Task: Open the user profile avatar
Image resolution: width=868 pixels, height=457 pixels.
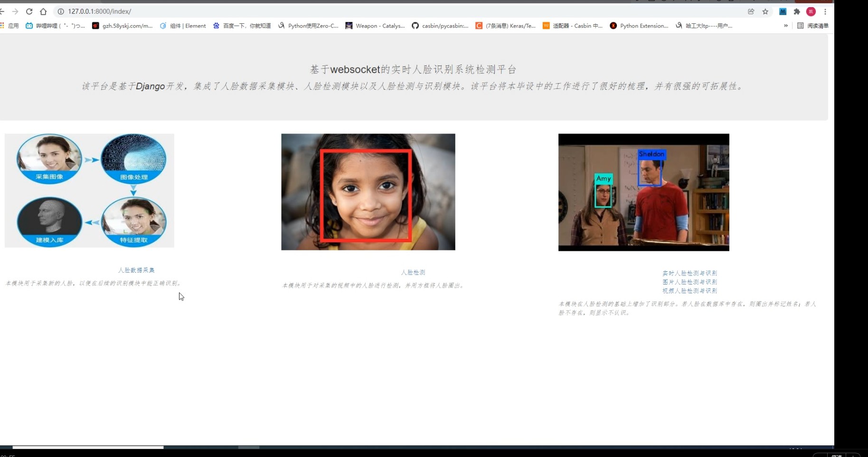Action: 811,11
